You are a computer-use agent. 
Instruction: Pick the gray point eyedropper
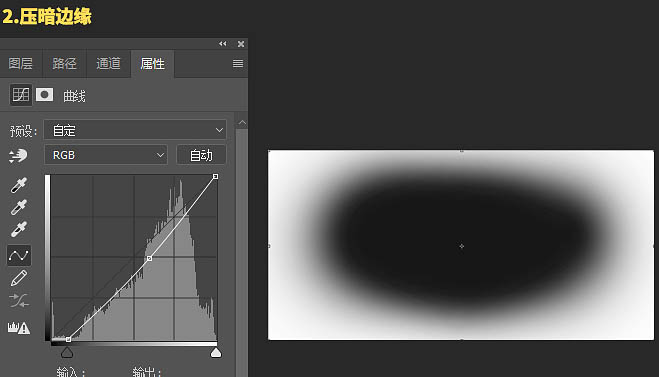pos(18,207)
